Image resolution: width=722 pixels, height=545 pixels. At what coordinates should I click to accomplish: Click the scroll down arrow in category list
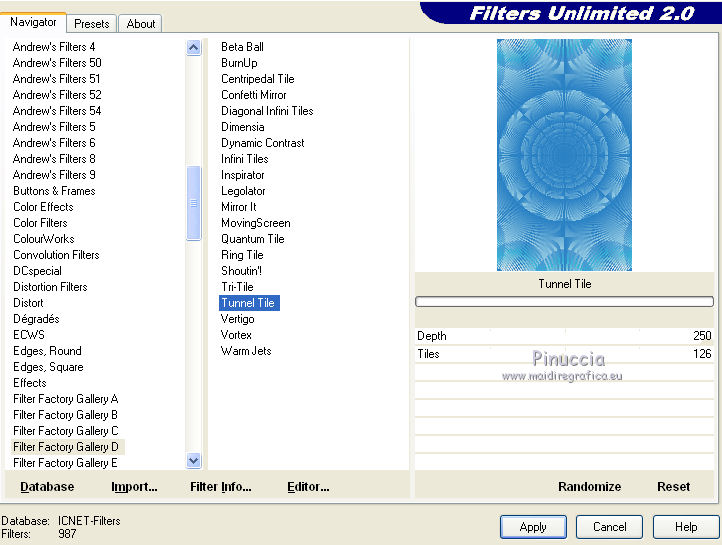tap(194, 460)
